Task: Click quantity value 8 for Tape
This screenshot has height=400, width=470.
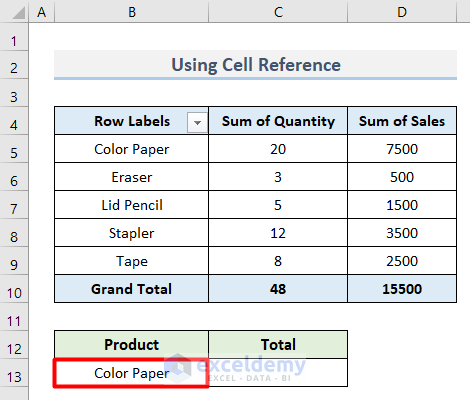Action: click(278, 261)
